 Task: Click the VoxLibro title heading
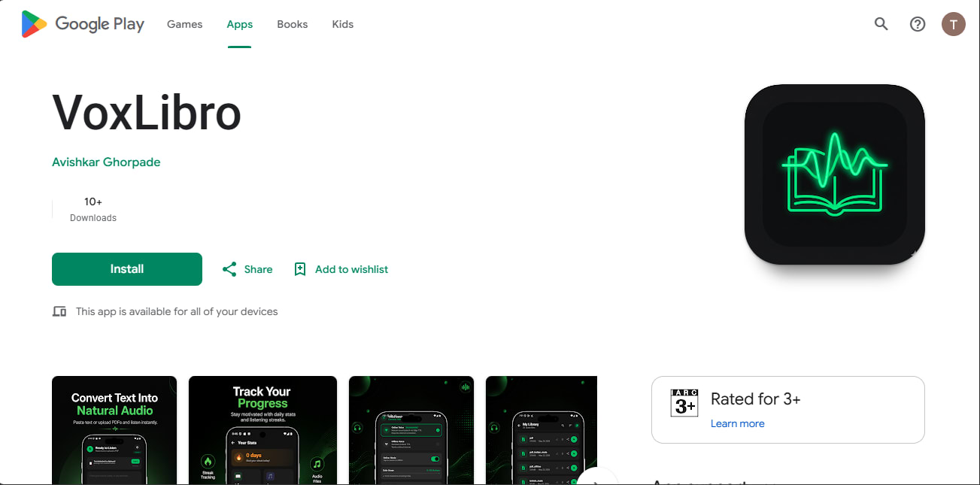[x=147, y=113]
